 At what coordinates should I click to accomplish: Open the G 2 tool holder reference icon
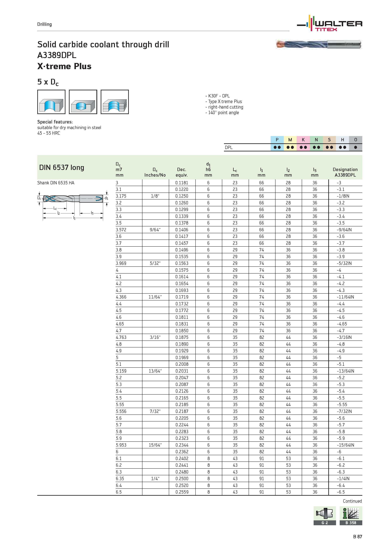tap(325, 516)
